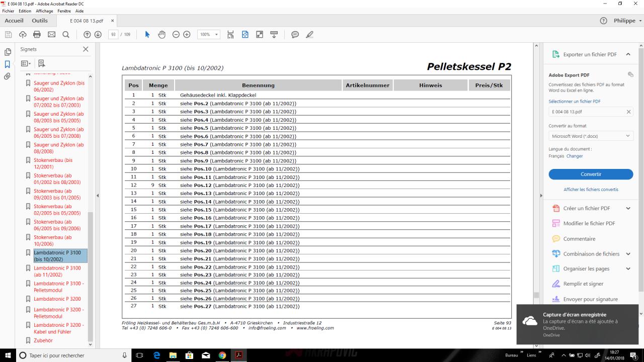Select bookmark Stokerverbau (ab 10/2006)

(52, 240)
